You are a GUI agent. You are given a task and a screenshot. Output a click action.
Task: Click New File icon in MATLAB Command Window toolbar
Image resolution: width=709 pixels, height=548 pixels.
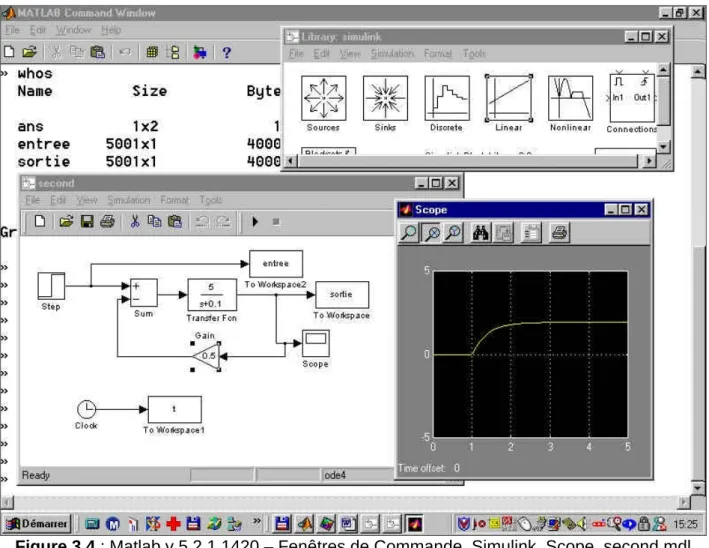tap(9, 52)
